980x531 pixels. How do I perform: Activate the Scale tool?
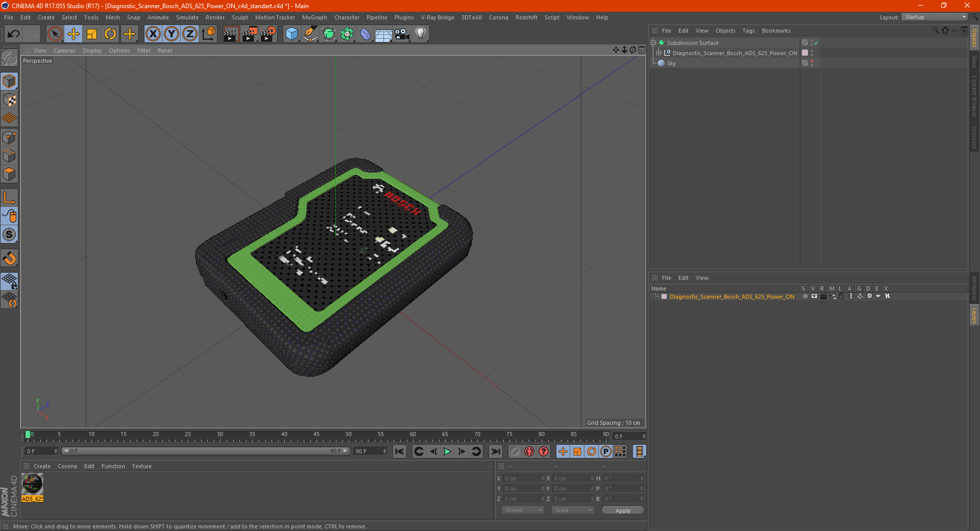(x=92, y=34)
